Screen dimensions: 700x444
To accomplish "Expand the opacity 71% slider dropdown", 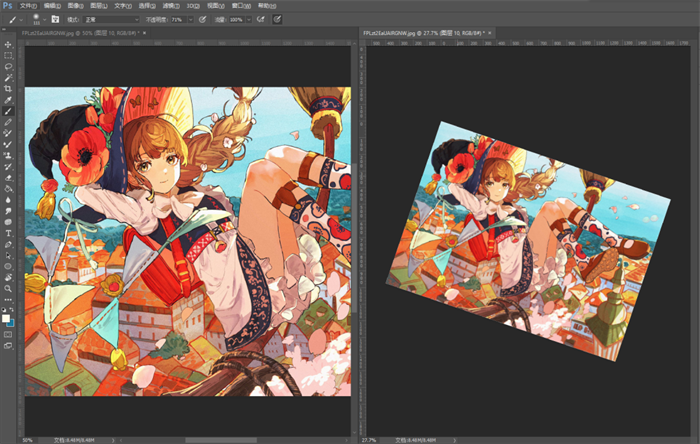I will 190,19.
